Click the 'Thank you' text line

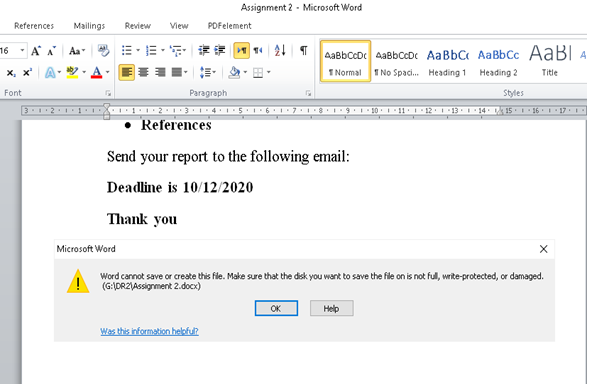(142, 219)
